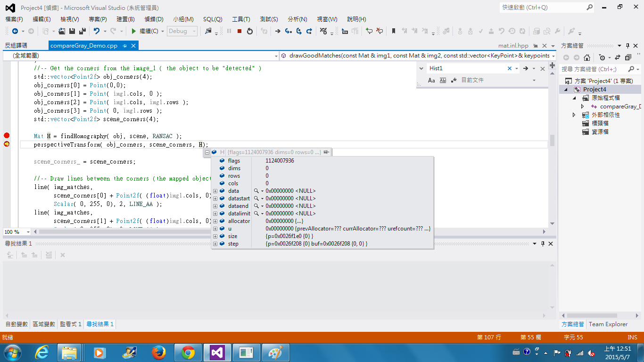Screen dimensions: 644x362
Task: Open the 檔案(F) menu
Action: click(14, 19)
